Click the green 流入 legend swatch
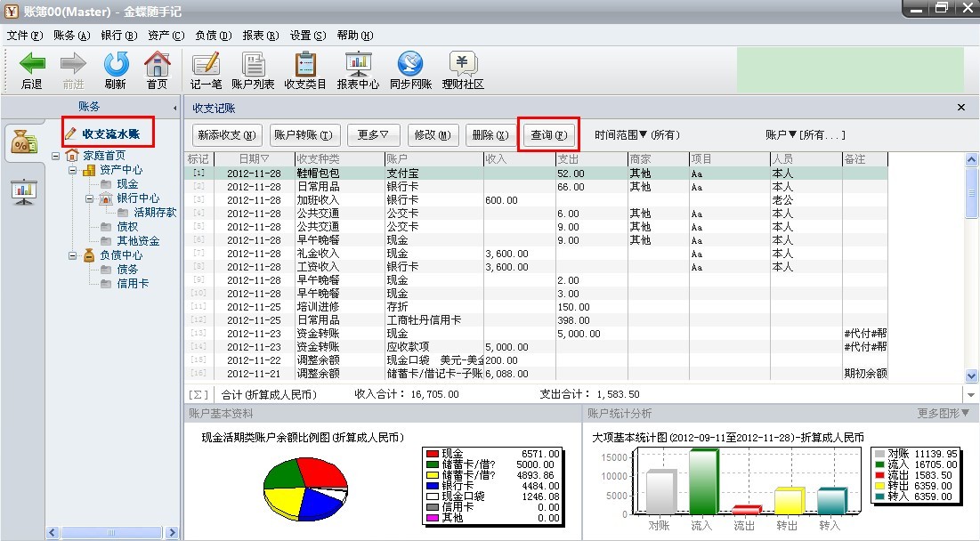This screenshot has height=541, width=980. (880, 464)
